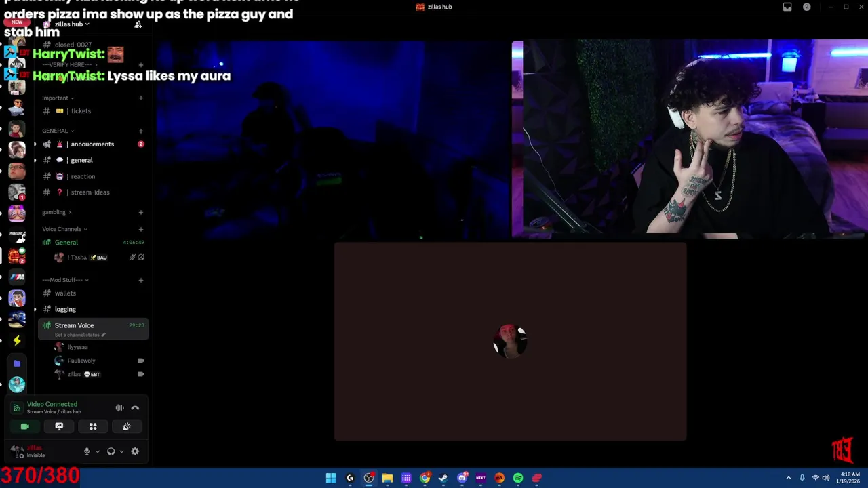Open Steam from taskbar
Screen dimensions: 868x488
pyautogui.click(x=443, y=478)
